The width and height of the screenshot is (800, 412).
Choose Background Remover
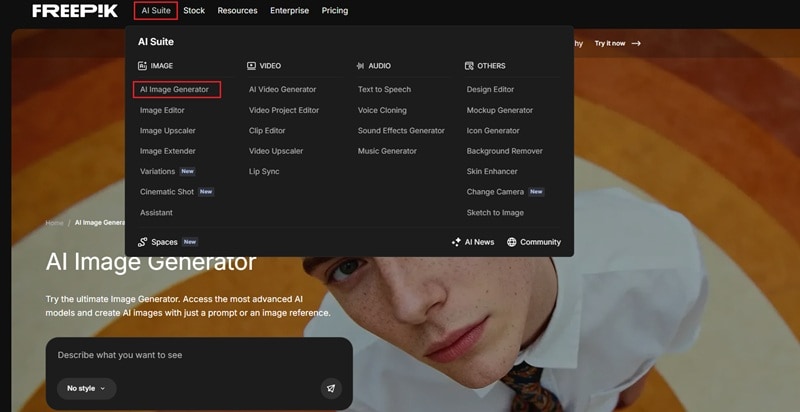(505, 151)
